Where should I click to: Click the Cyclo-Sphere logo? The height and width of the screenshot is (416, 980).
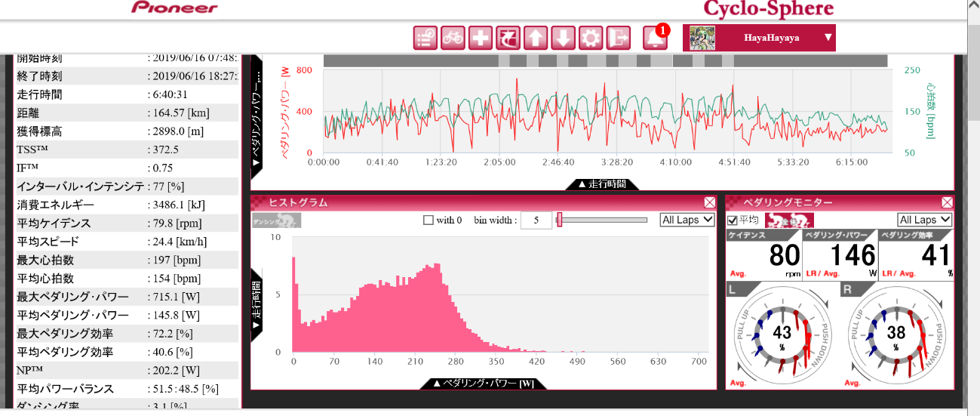(768, 9)
